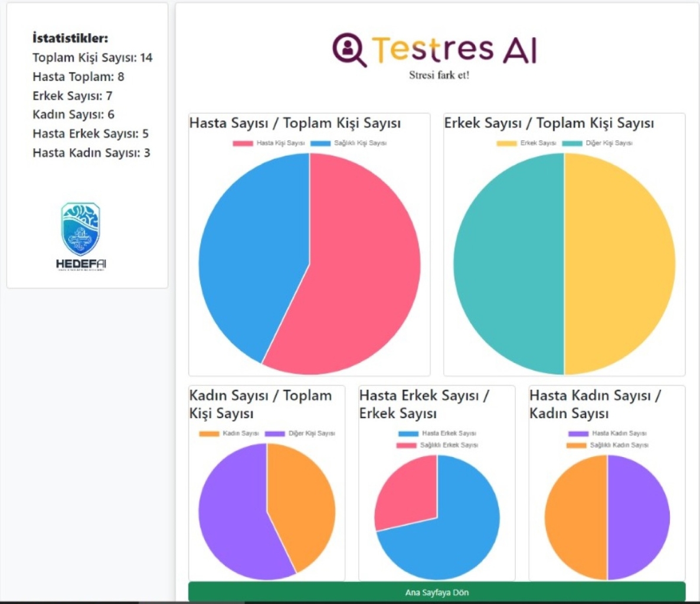Toggle the Hasta Kadın Sayısı legend swatch
Screen dimensions: 700x604
578,434
